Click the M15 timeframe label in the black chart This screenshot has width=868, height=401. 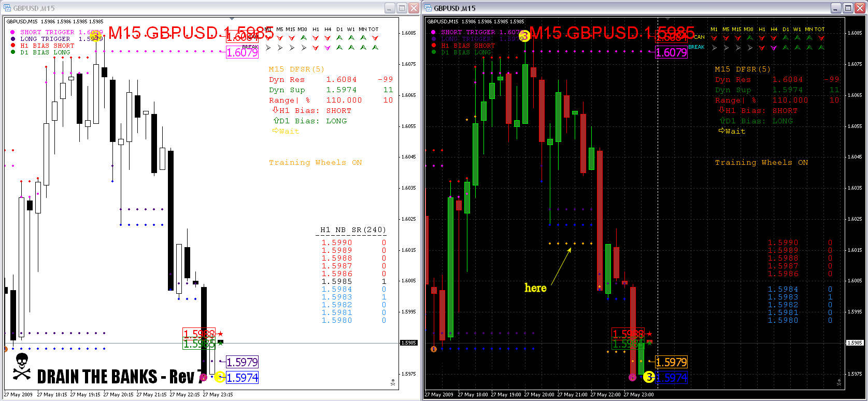(x=737, y=30)
